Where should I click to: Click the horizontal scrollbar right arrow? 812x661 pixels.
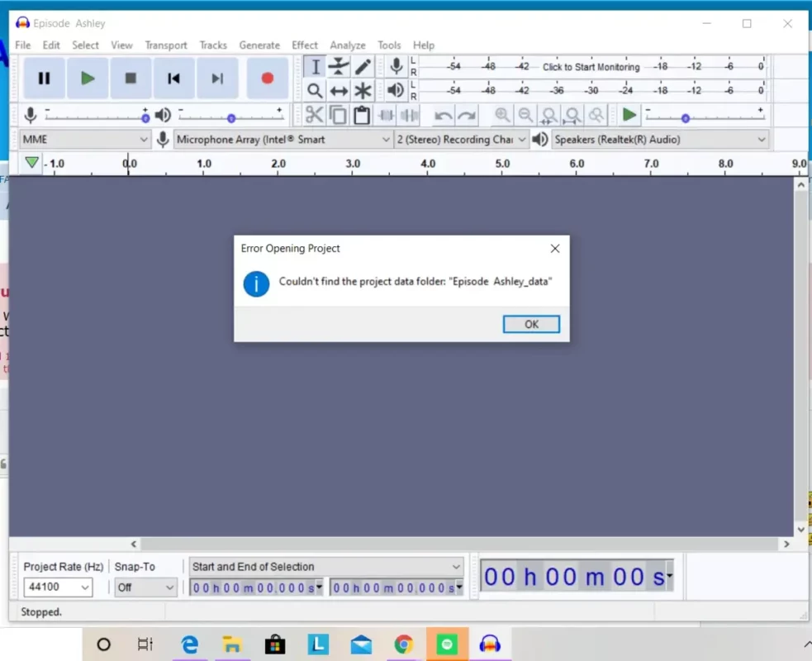(x=786, y=544)
